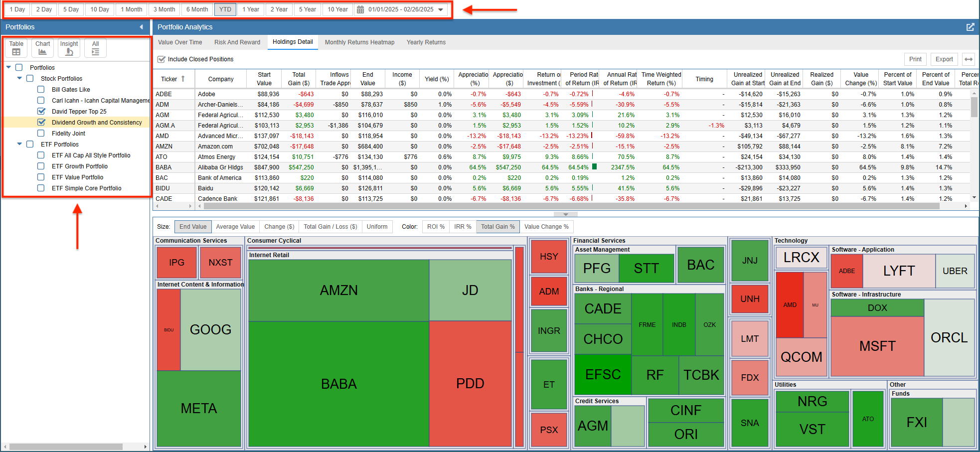Select the 5 Year time range
The height and width of the screenshot is (452, 980).
(308, 9)
